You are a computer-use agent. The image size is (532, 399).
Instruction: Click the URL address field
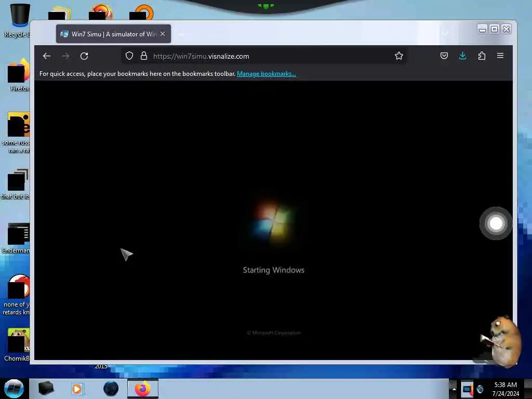pyautogui.click(x=264, y=56)
